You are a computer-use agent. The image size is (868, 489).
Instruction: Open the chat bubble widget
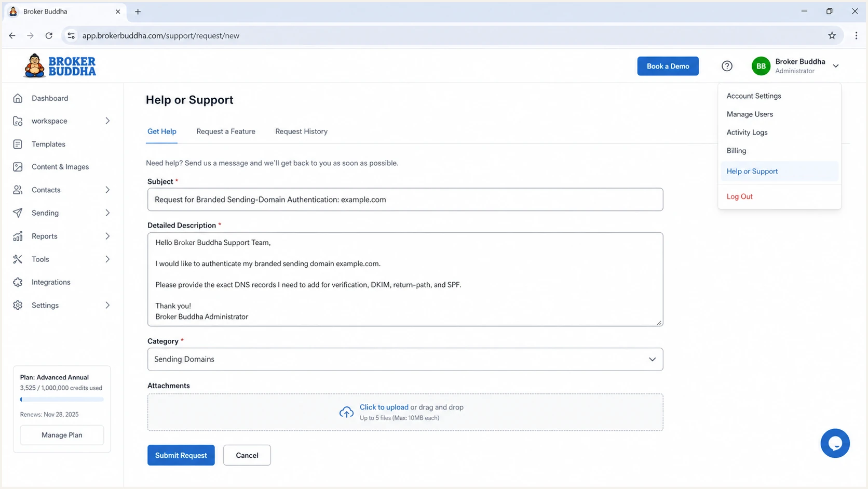click(x=835, y=443)
